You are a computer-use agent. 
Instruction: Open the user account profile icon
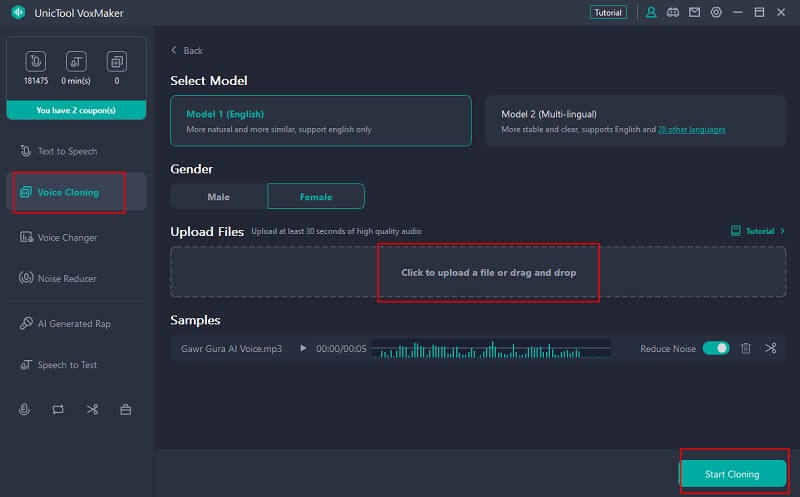[x=652, y=12]
